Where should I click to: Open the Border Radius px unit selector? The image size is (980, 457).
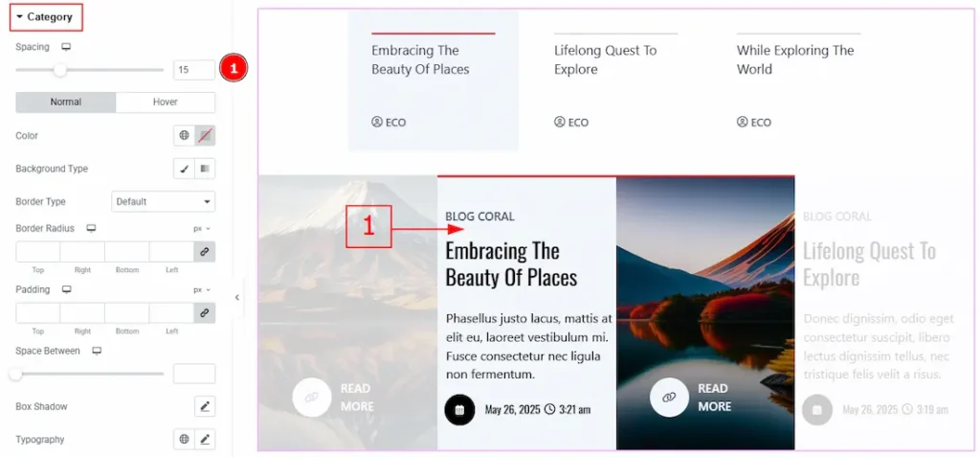[201, 229]
